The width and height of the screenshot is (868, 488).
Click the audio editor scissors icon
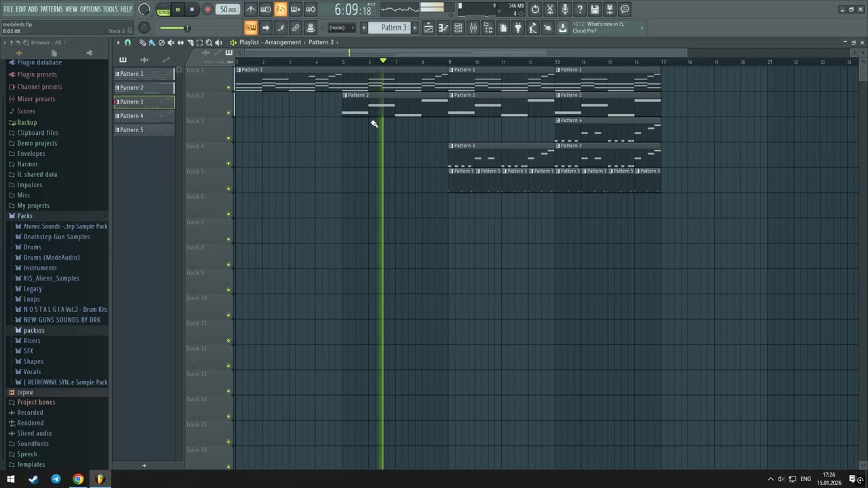(550, 9)
